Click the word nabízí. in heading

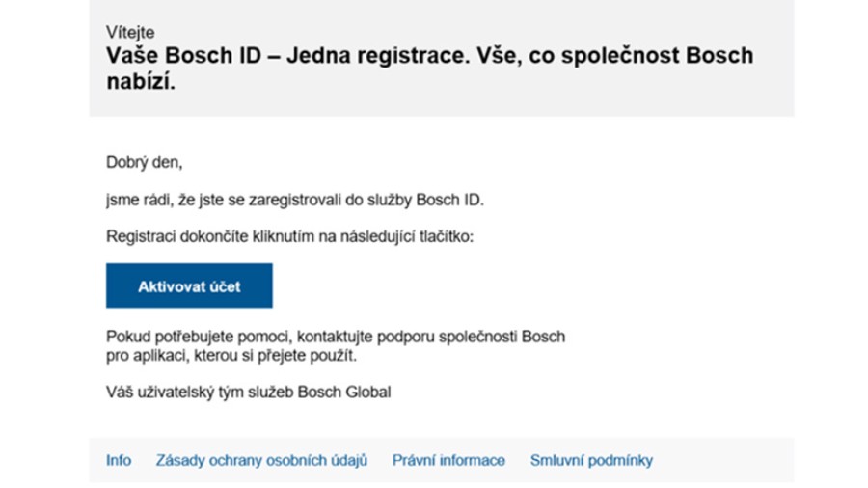pyautogui.click(x=141, y=82)
